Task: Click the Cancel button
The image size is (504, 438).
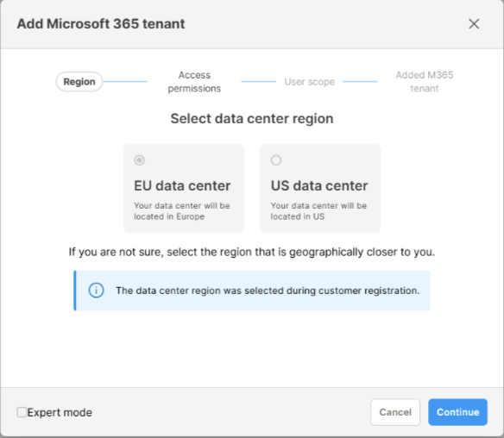Action: pyautogui.click(x=395, y=412)
